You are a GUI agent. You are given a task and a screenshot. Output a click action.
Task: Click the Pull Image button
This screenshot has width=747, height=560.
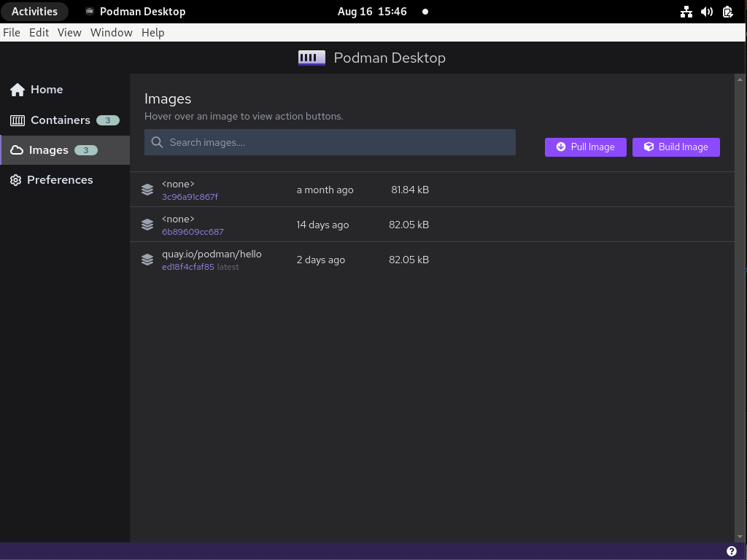coord(586,147)
